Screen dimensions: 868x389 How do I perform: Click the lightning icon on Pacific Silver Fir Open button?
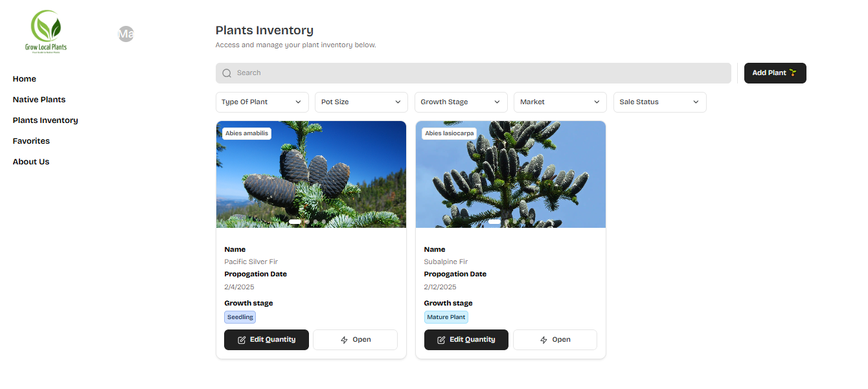[344, 339]
